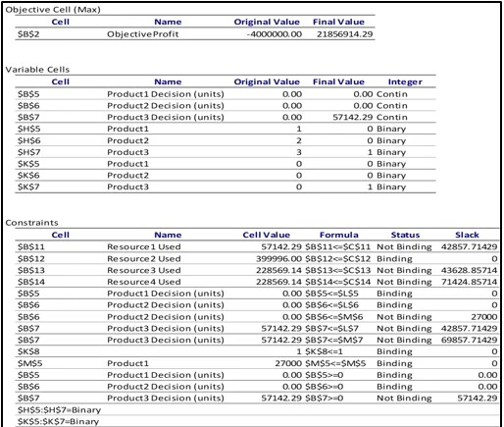Click the original value -4000000.00
Screen dimensions: 504x427
[275, 34]
